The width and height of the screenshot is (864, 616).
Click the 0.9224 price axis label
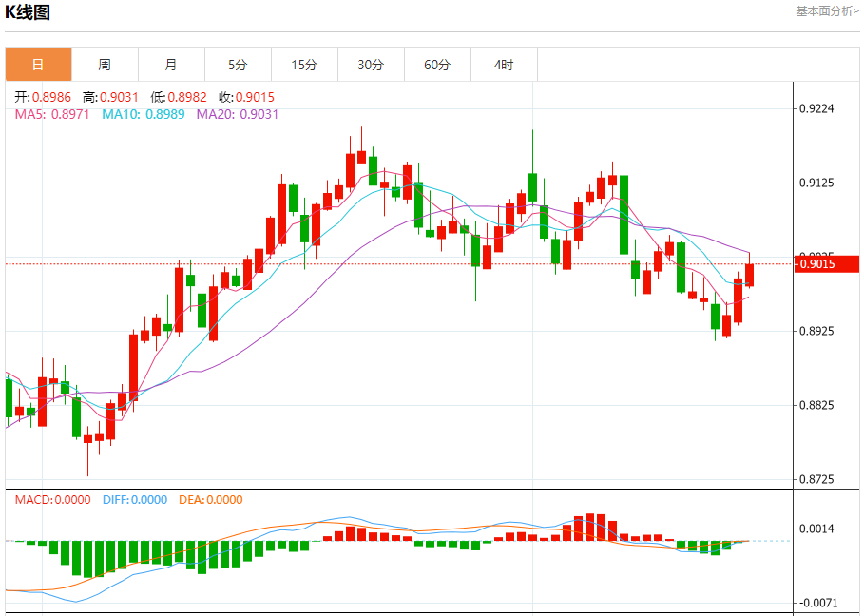pos(817,108)
